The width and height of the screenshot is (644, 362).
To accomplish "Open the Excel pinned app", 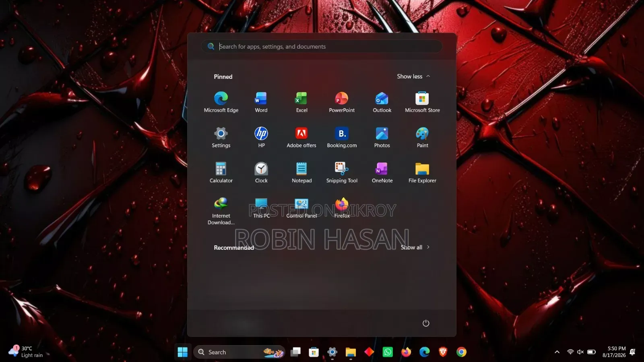I will pos(301,102).
